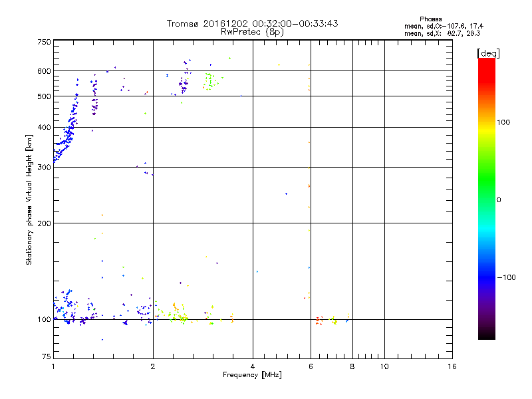Click the x-axis label '4'

point(253,366)
